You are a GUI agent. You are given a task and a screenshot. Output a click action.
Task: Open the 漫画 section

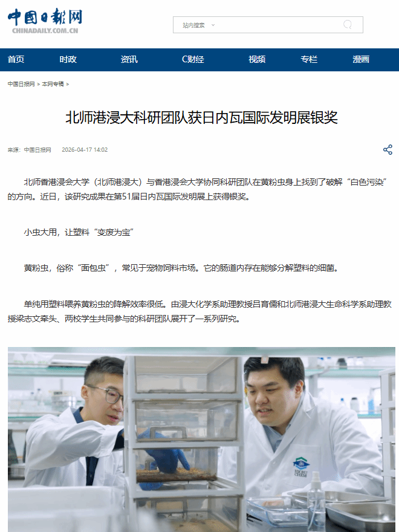[361, 59]
